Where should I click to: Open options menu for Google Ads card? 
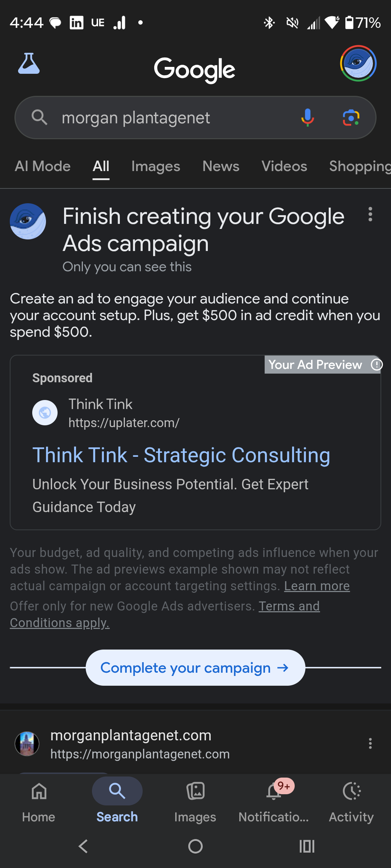[x=370, y=214]
